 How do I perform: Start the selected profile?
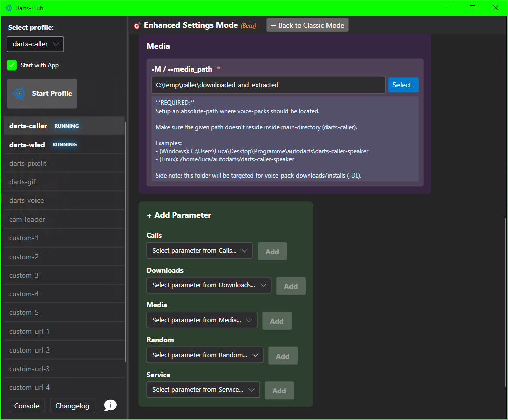pyautogui.click(x=42, y=93)
